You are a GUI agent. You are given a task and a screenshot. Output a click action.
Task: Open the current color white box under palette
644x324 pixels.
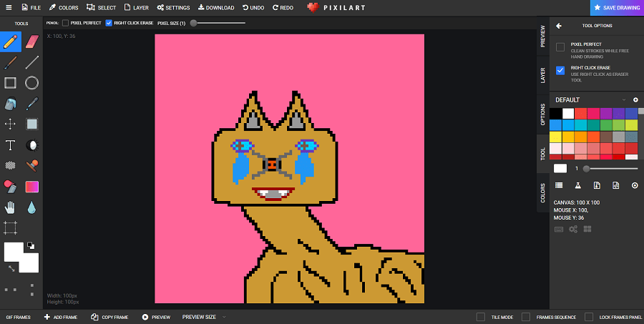pyautogui.click(x=560, y=168)
